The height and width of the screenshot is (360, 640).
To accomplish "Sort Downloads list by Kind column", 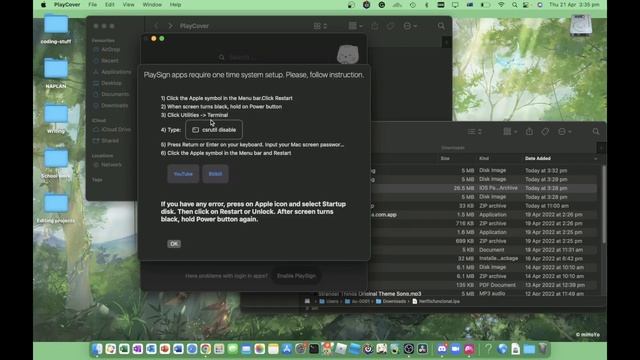I will (x=484, y=158).
